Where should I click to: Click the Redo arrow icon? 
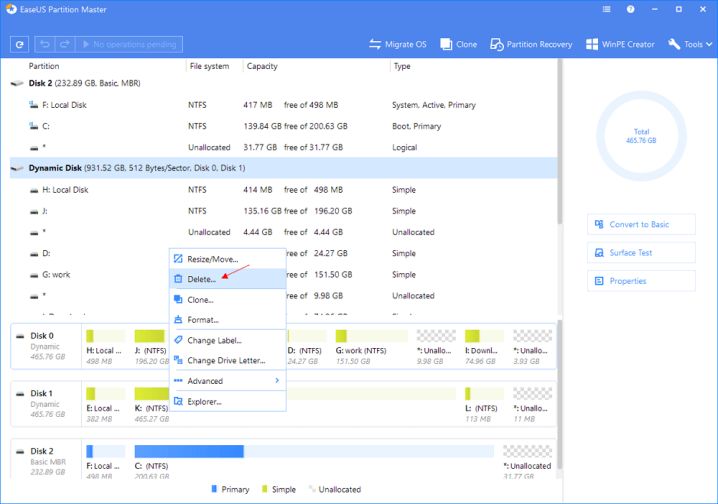pos(66,44)
